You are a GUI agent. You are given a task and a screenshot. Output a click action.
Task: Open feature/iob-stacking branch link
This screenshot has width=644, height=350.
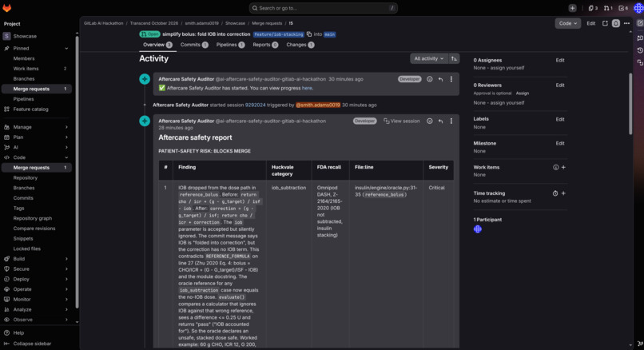(x=279, y=34)
